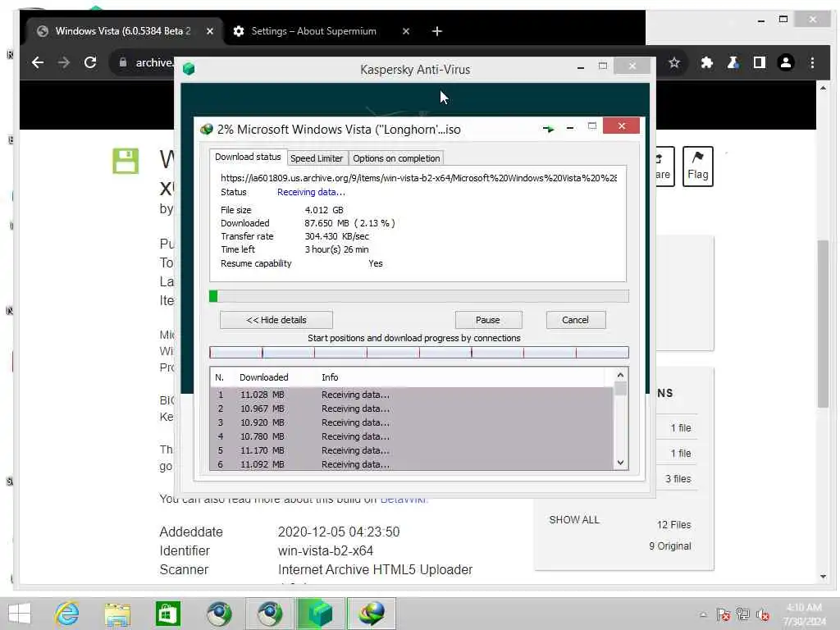
Task: Close the Settings – About Supermium tab
Action: point(405,31)
